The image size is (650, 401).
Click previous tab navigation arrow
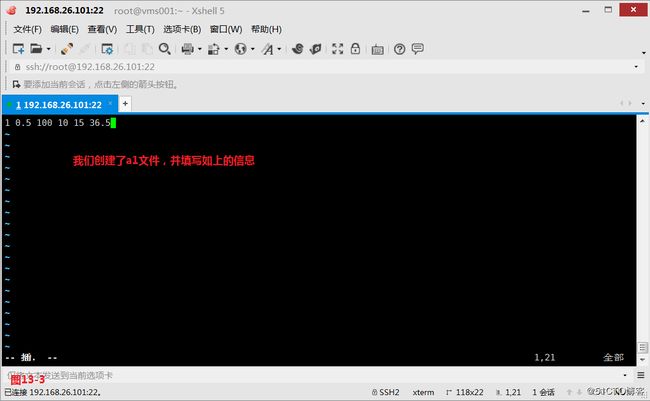(621, 103)
